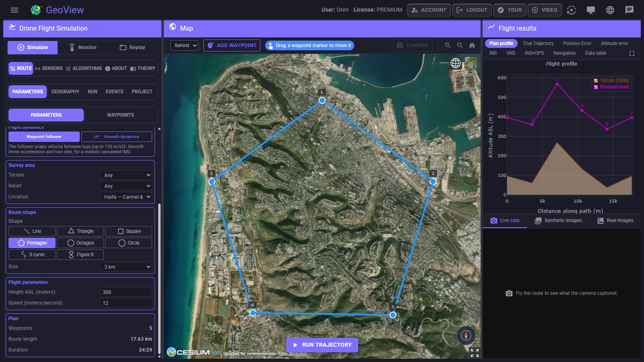Open the Relief dropdown
Screen dimensions: 644x362
126,186
